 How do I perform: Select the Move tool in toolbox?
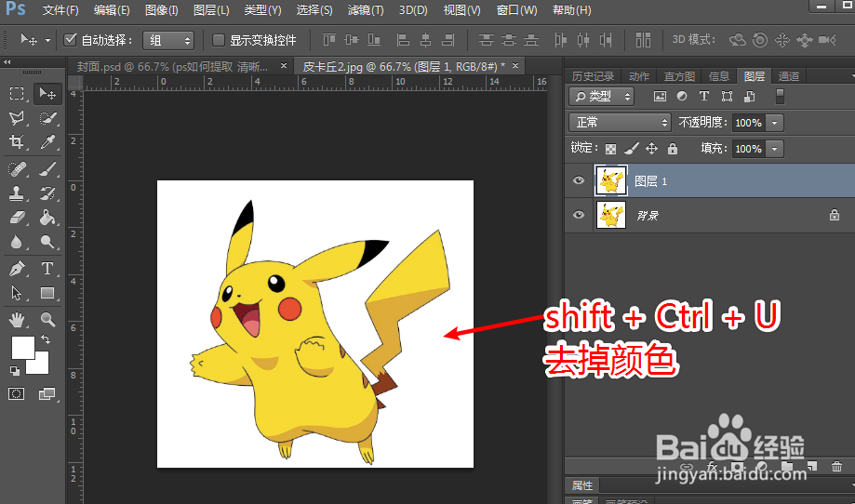tap(47, 94)
